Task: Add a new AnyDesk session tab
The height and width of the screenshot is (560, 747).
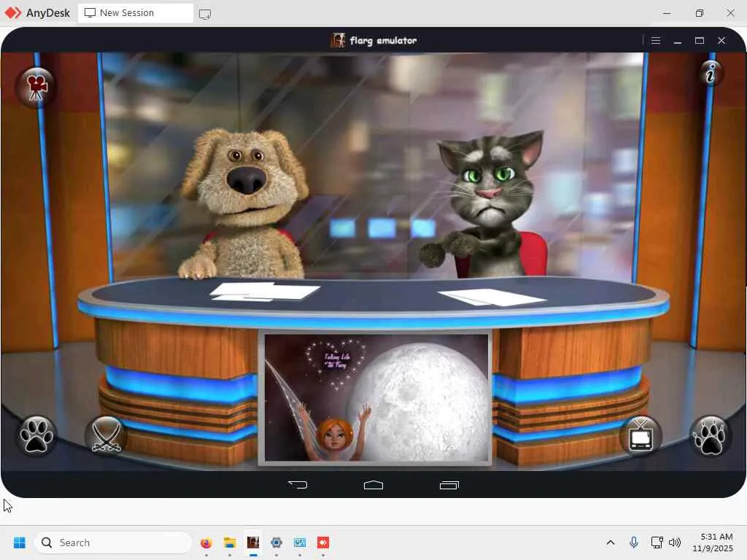Action: (x=205, y=14)
